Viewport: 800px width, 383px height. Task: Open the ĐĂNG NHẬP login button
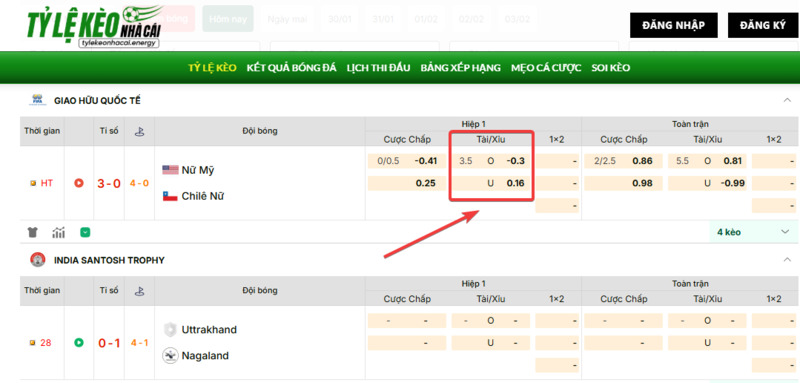(673, 25)
